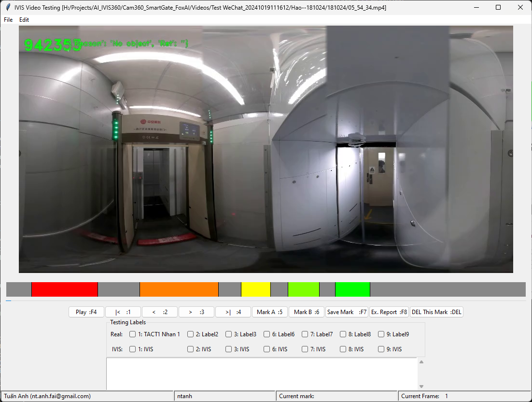Click the Play F4 button
This screenshot has width=532, height=402.
coord(86,312)
